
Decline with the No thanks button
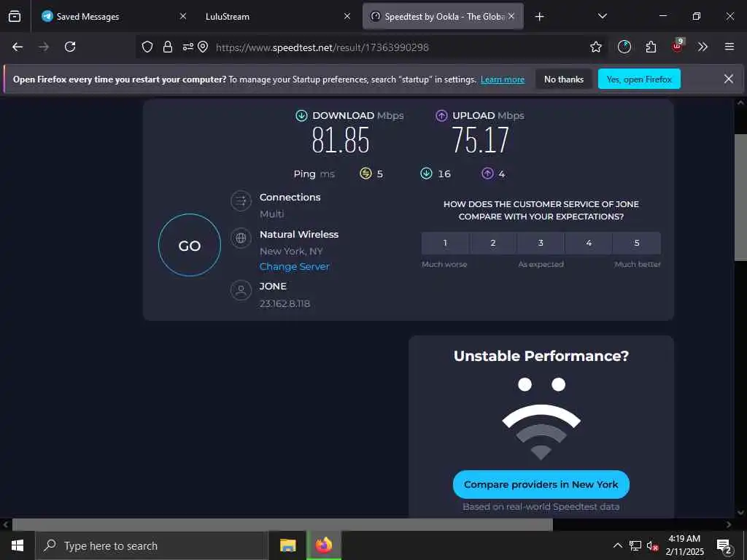(x=564, y=79)
